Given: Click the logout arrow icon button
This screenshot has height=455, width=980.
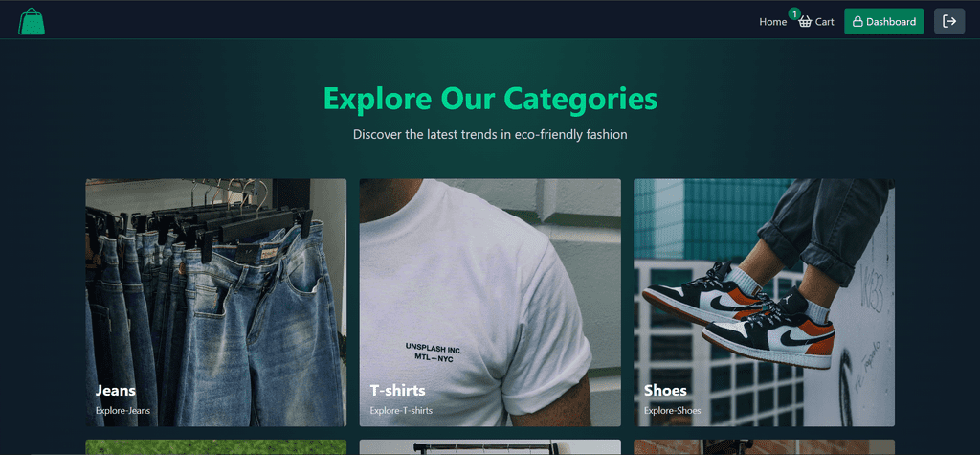Looking at the screenshot, I should click(949, 21).
